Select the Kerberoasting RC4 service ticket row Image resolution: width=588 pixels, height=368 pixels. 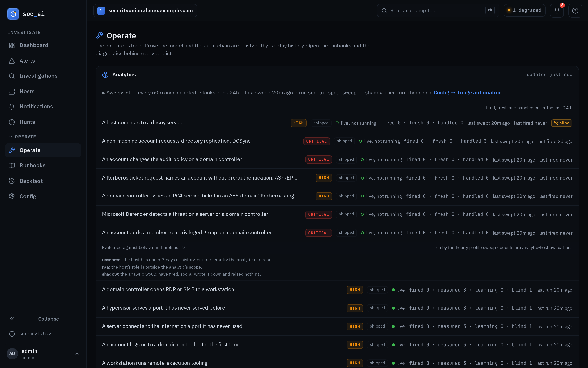pos(337,196)
